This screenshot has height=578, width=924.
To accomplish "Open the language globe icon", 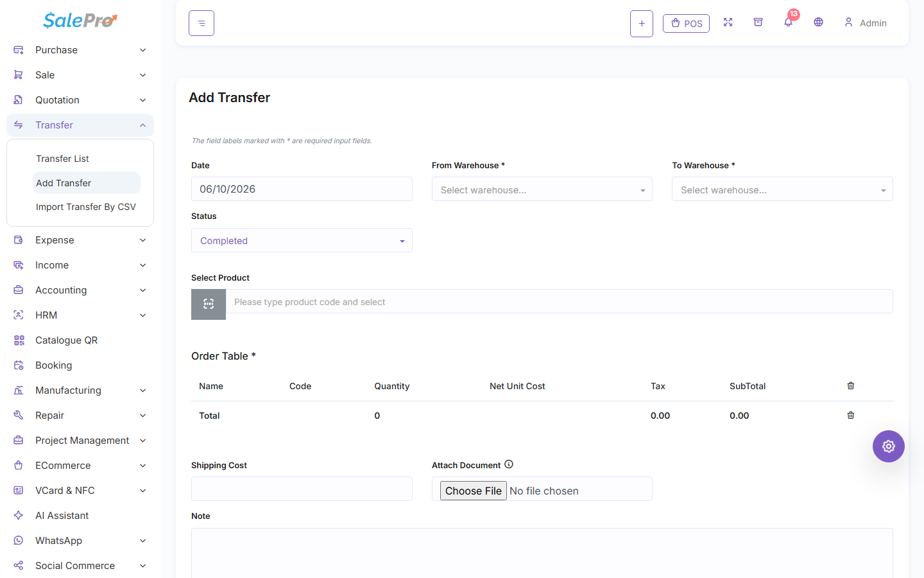I will 818,22.
